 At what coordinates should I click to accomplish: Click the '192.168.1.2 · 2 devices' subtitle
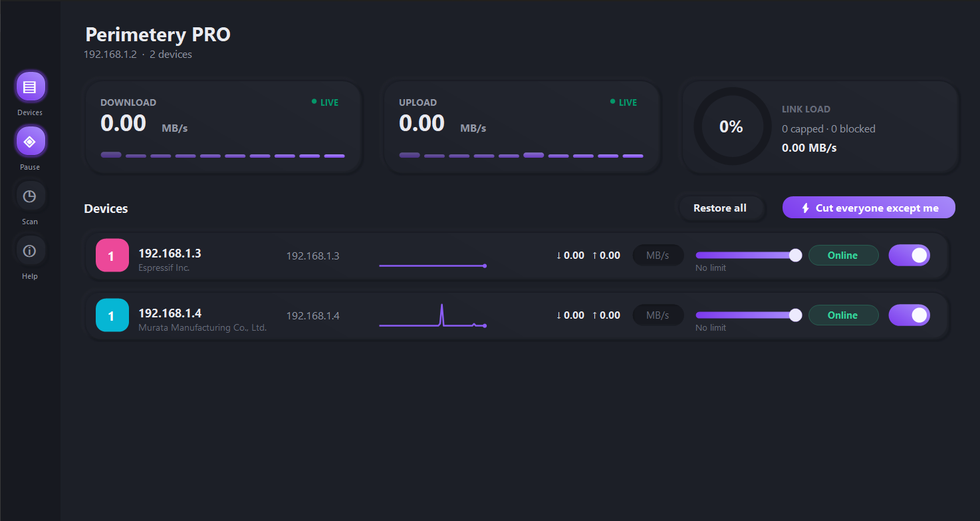pos(138,55)
